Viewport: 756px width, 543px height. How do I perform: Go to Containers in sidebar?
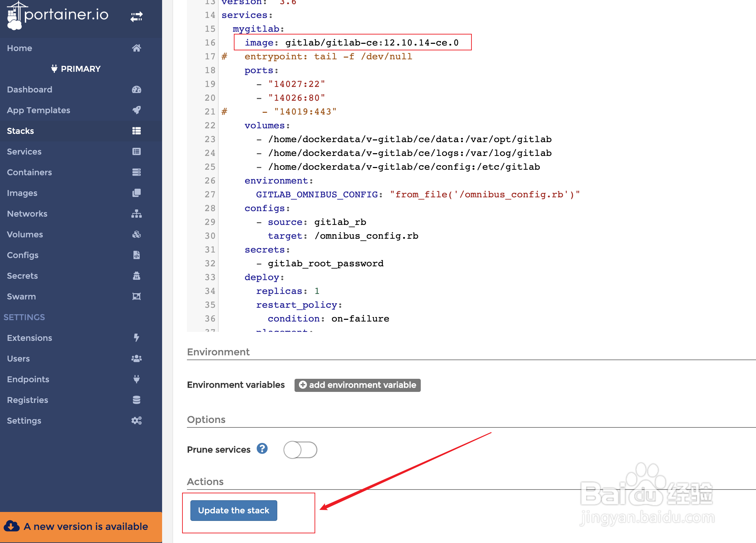coord(29,172)
